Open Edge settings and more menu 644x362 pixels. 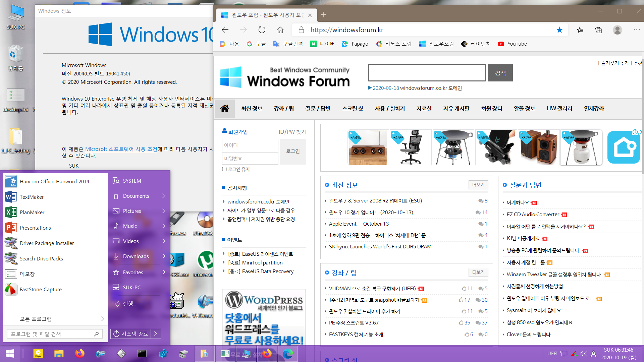pyautogui.click(x=637, y=30)
